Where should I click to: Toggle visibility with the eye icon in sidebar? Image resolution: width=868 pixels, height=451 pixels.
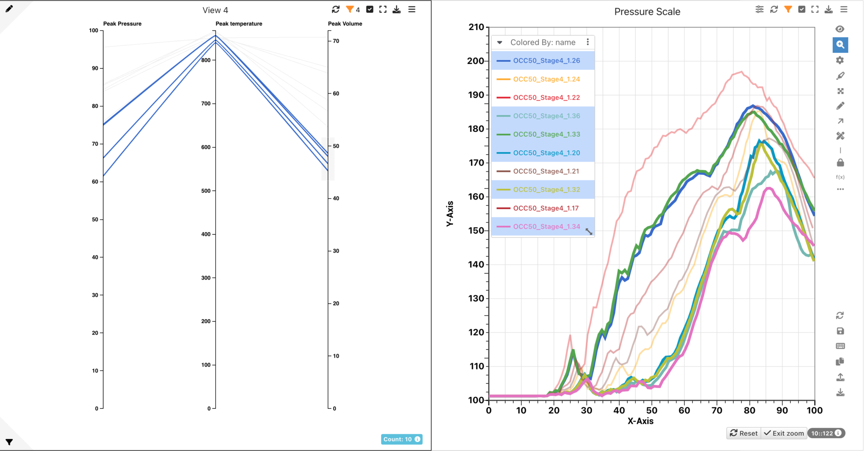(x=840, y=29)
